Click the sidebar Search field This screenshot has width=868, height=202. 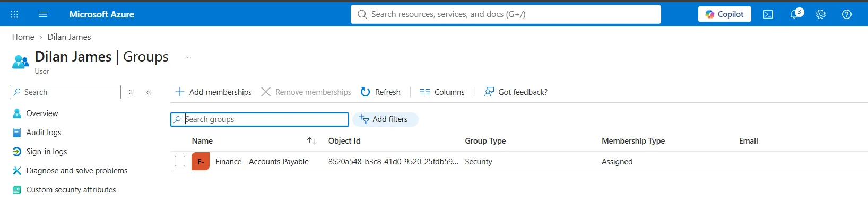(65, 92)
